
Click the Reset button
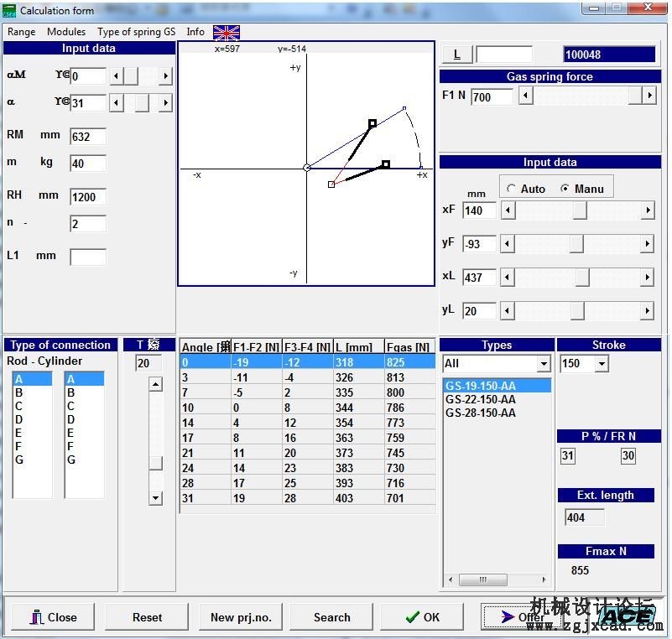click(147, 616)
